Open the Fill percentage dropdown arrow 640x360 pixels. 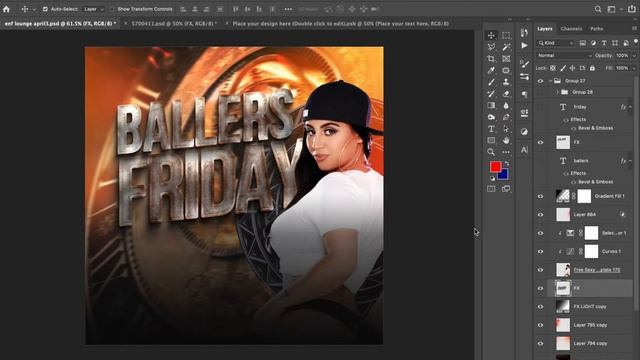(633, 68)
